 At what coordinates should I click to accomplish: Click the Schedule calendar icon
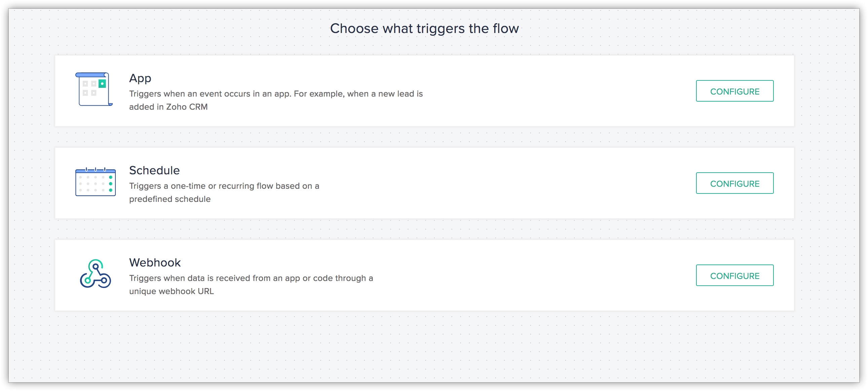(x=95, y=182)
